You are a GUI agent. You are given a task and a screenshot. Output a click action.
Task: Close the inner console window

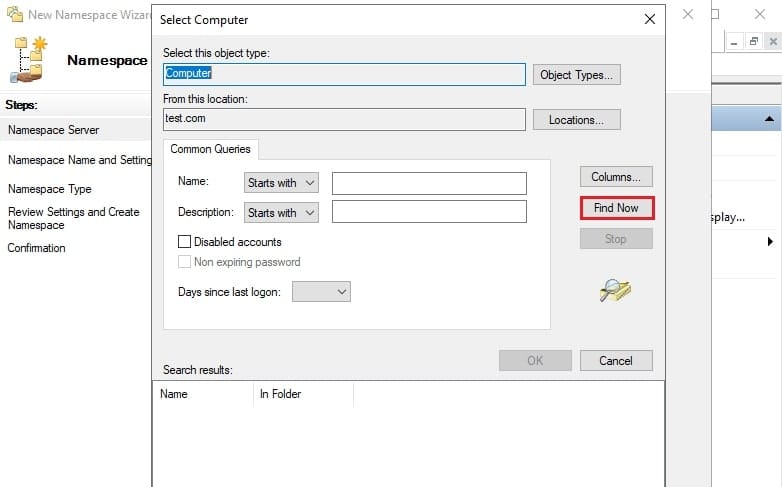[773, 42]
